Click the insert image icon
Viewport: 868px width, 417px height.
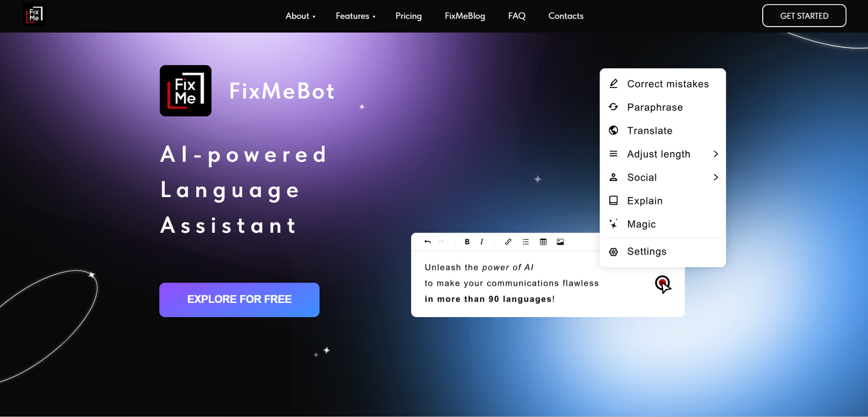pos(560,242)
